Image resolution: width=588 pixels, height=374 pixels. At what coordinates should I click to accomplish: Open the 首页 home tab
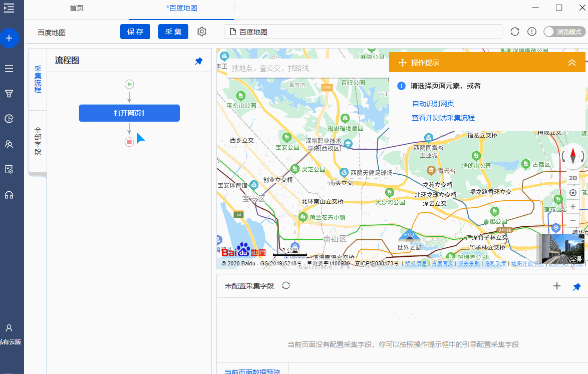(77, 8)
